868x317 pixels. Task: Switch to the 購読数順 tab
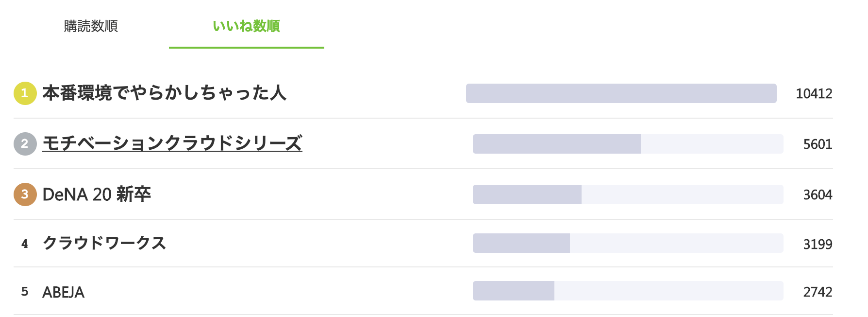pyautogui.click(x=91, y=26)
